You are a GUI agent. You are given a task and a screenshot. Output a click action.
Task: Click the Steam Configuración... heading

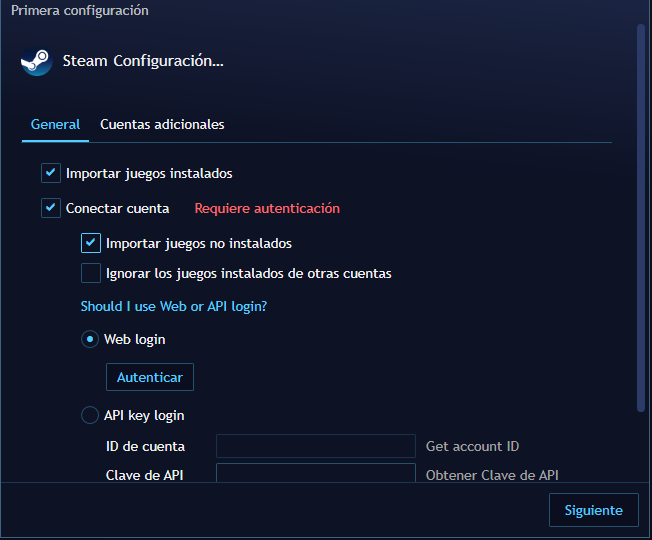[x=143, y=61]
